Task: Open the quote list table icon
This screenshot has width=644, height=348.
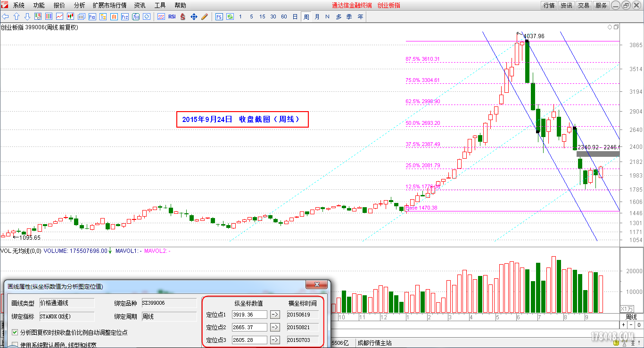Action: (49, 16)
